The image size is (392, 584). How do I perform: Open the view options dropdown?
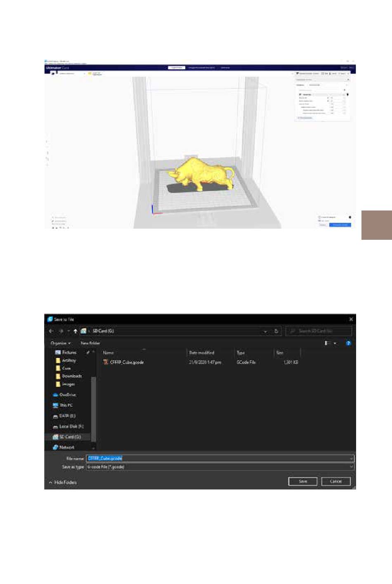335,343
